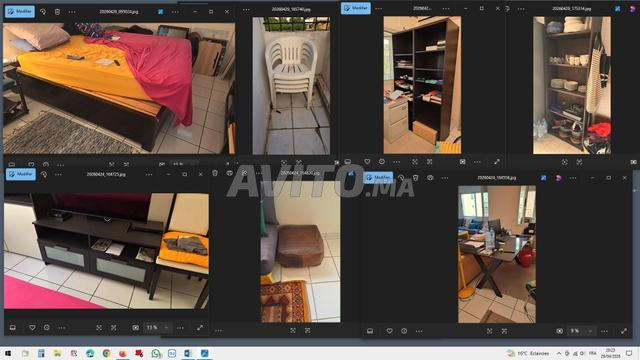Favorite the bookshelf photo with heart icon
The height and width of the screenshot is (360, 640).
367,162
